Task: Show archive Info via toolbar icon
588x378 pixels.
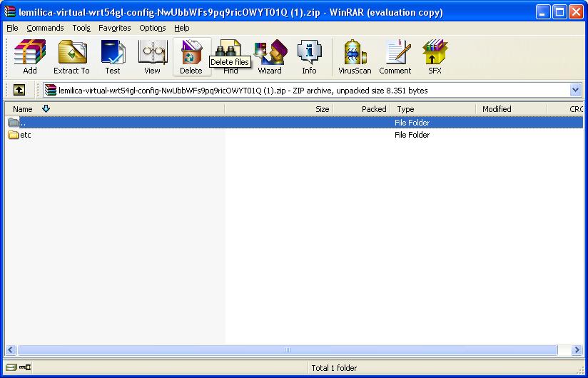Action: [x=309, y=57]
